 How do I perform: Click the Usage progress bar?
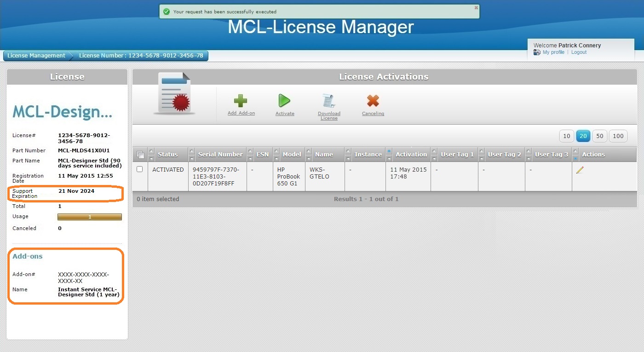click(x=90, y=217)
